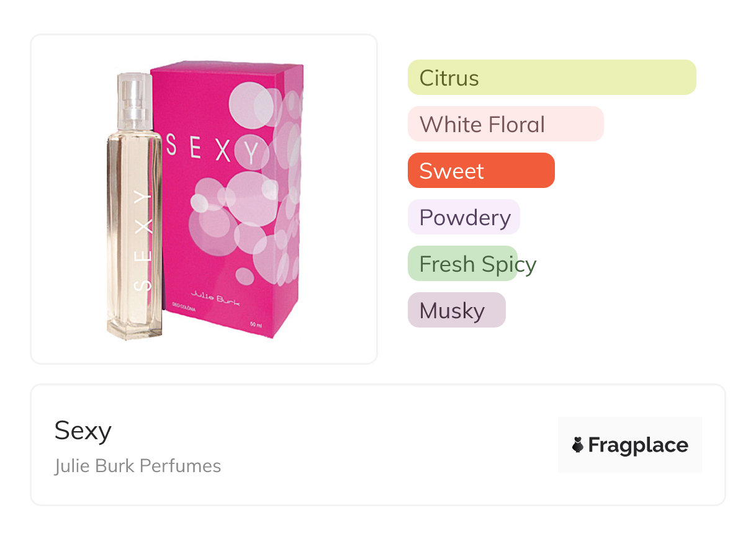Click the orange Sweet accord bar
This screenshot has width=756, height=536.
click(480, 171)
